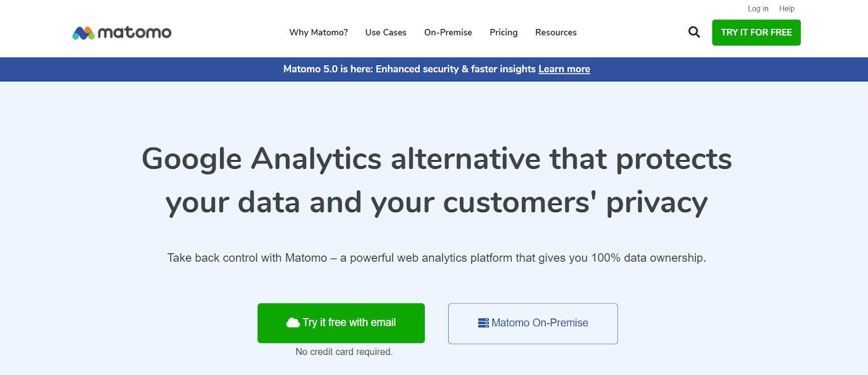The height and width of the screenshot is (375, 868).
Task: Click the colorful Matomo logo mark
Action: (84, 33)
